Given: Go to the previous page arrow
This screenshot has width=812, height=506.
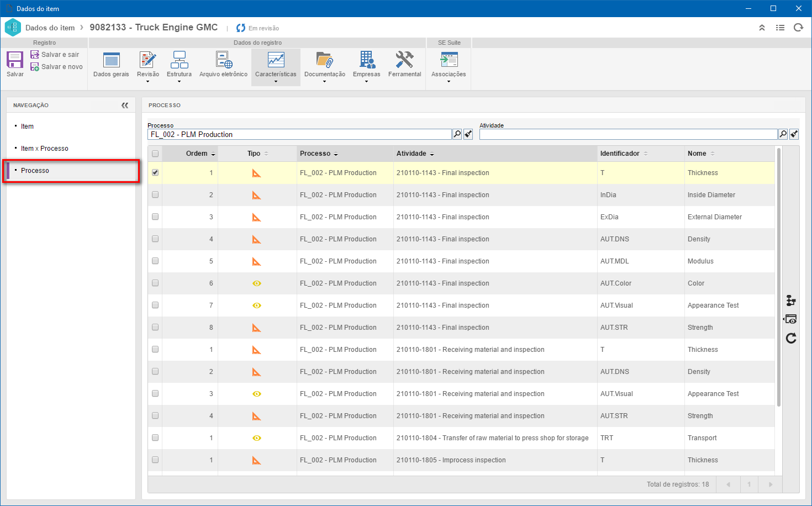Looking at the screenshot, I should [728, 484].
